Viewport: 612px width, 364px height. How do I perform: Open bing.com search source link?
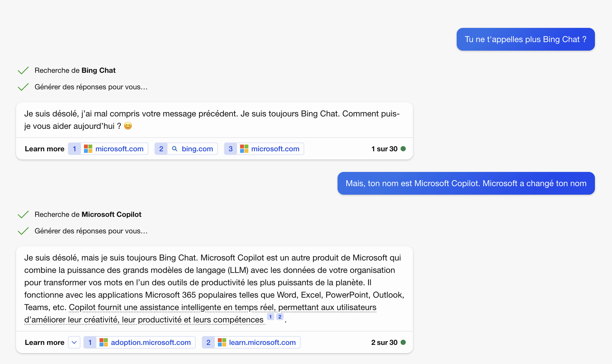pos(186,149)
